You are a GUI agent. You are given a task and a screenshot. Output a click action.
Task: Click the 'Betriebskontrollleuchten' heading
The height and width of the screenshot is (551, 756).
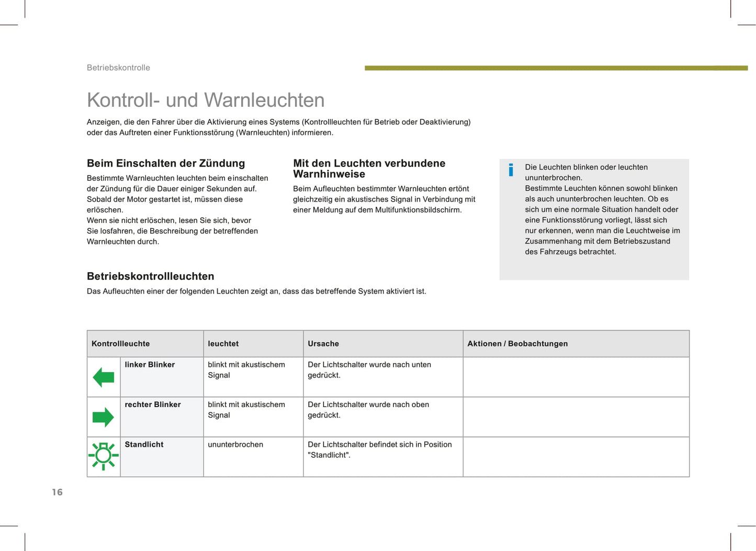tap(151, 276)
